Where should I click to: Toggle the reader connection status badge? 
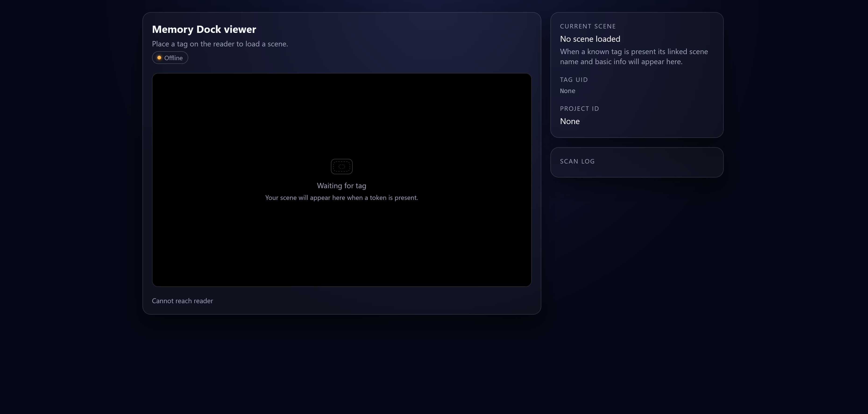pos(170,58)
